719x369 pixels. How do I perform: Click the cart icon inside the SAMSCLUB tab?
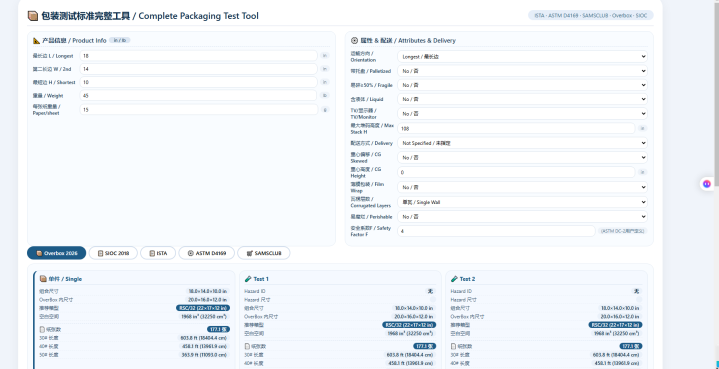249,253
